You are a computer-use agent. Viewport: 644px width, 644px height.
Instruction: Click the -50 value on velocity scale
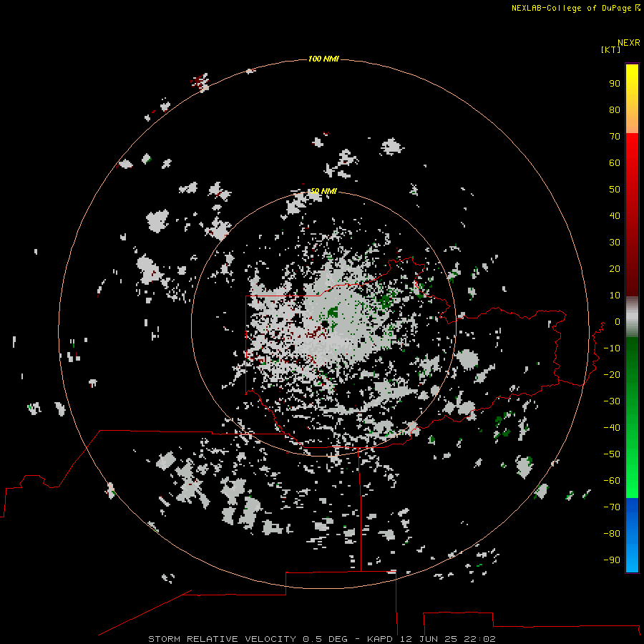coord(612,454)
